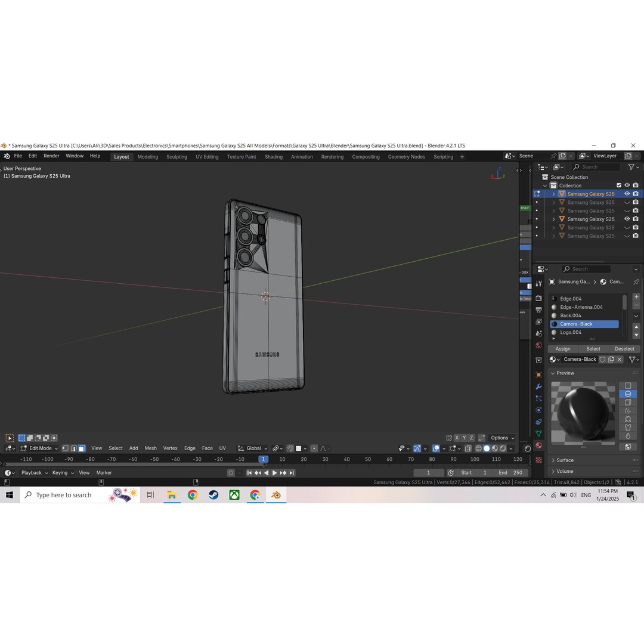Image resolution: width=644 pixels, height=644 pixels.
Task: Switch to Vertex select mode
Action: 66,448
